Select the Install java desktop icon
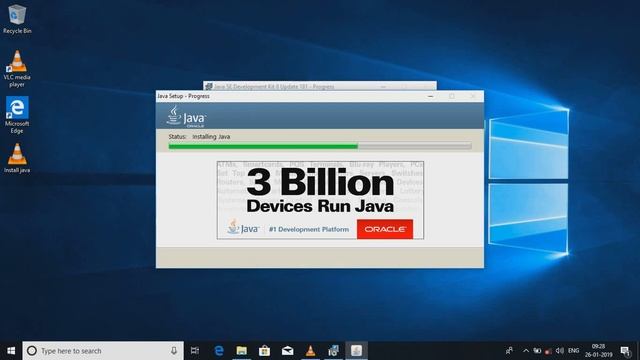The image size is (640, 360). (x=17, y=158)
